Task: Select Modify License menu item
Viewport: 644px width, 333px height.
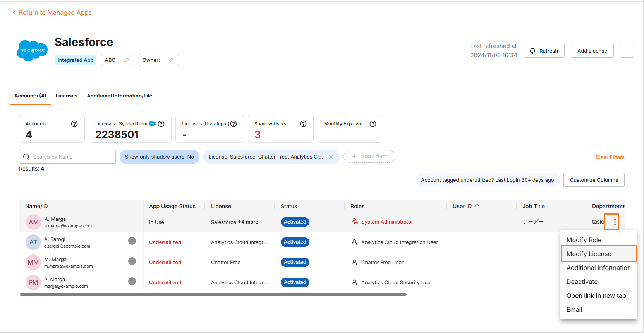Action: coord(599,254)
